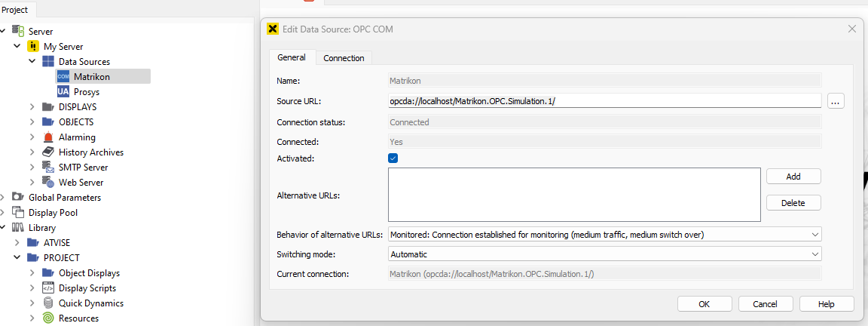868x326 pixels.
Task: Click the OK button
Action: tap(704, 304)
